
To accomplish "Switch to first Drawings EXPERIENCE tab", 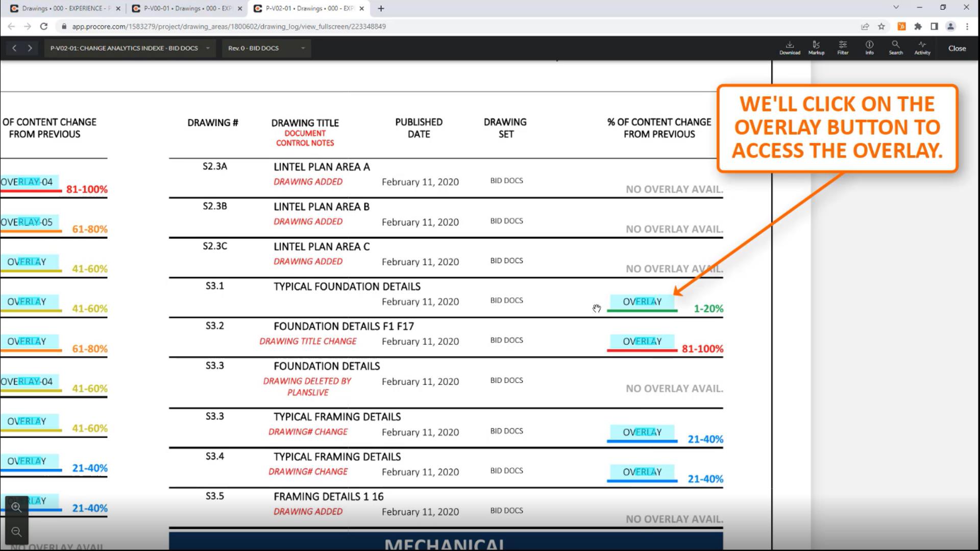I will coord(64,8).
